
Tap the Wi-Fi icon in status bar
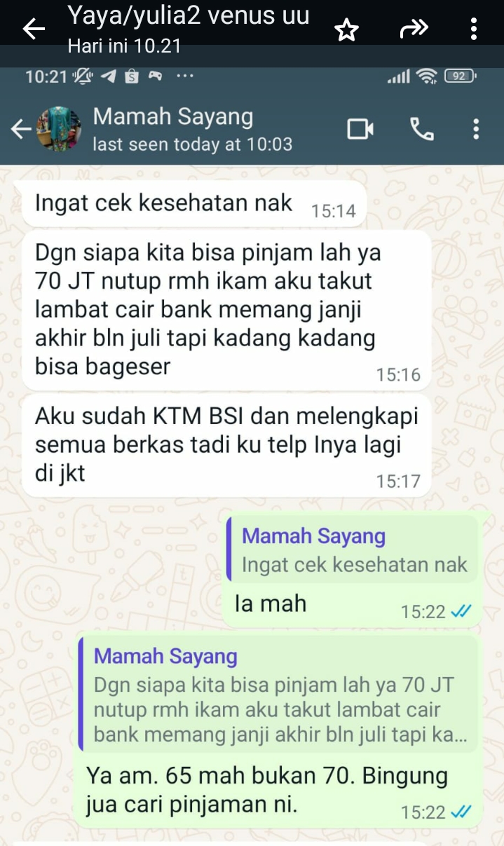[x=426, y=76]
